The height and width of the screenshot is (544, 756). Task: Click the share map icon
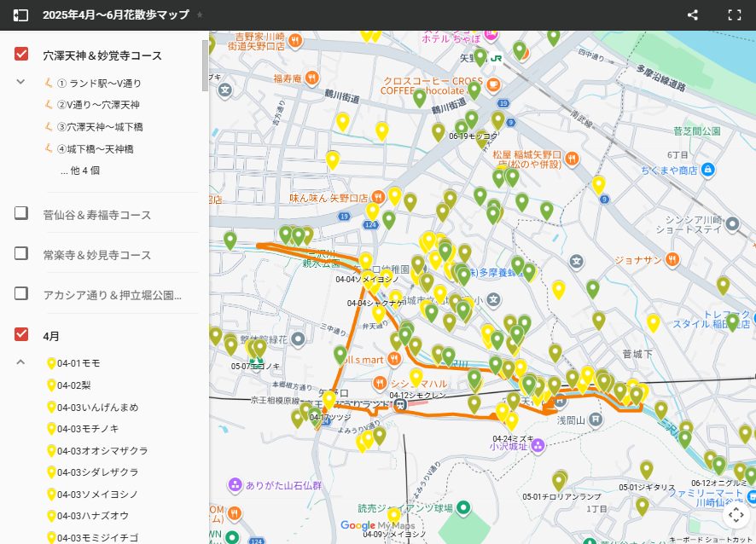pyautogui.click(x=693, y=15)
